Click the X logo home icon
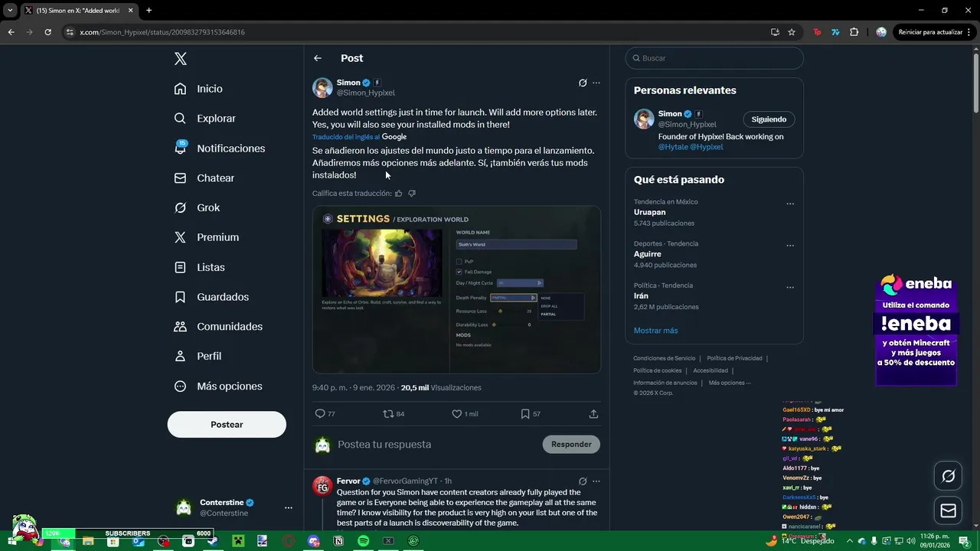This screenshot has width=980, height=551. (x=181, y=59)
